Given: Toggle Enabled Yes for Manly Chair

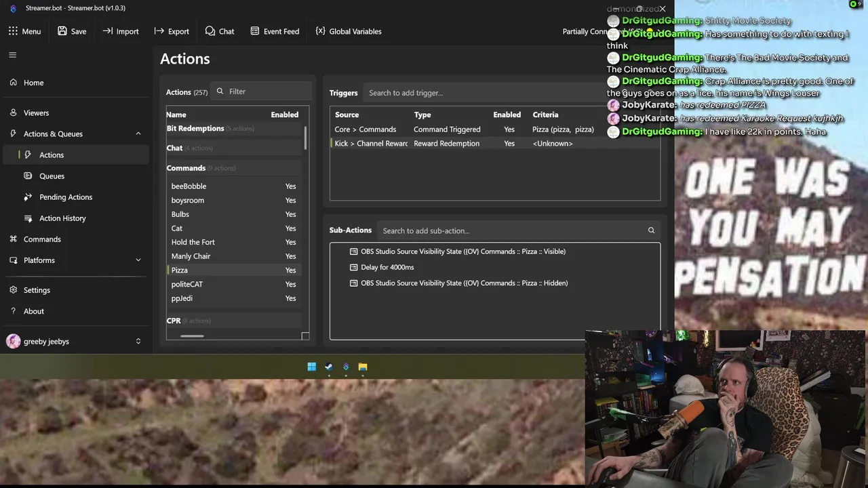Looking at the screenshot, I should coord(290,256).
